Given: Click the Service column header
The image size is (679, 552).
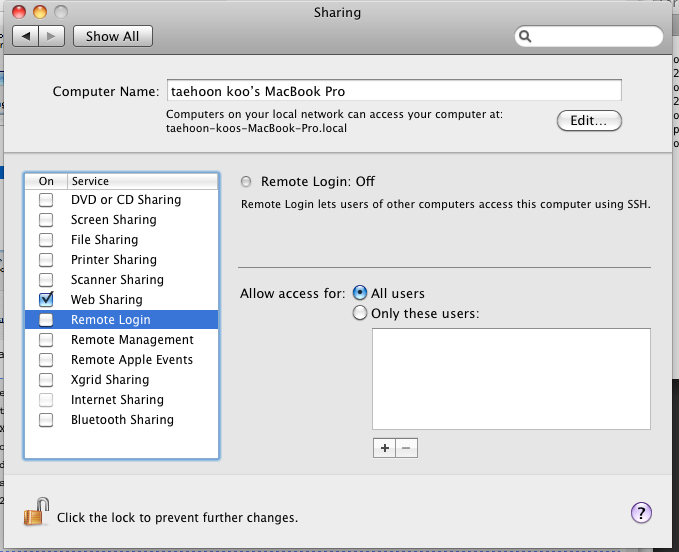Looking at the screenshot, I should point(142,181).
